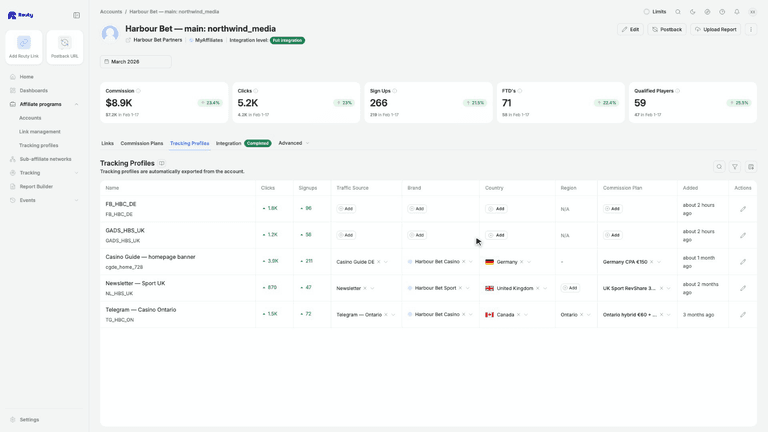Open Sub-affiliate networks in sidebar
The image size is (768, 432).
(45, 159)
